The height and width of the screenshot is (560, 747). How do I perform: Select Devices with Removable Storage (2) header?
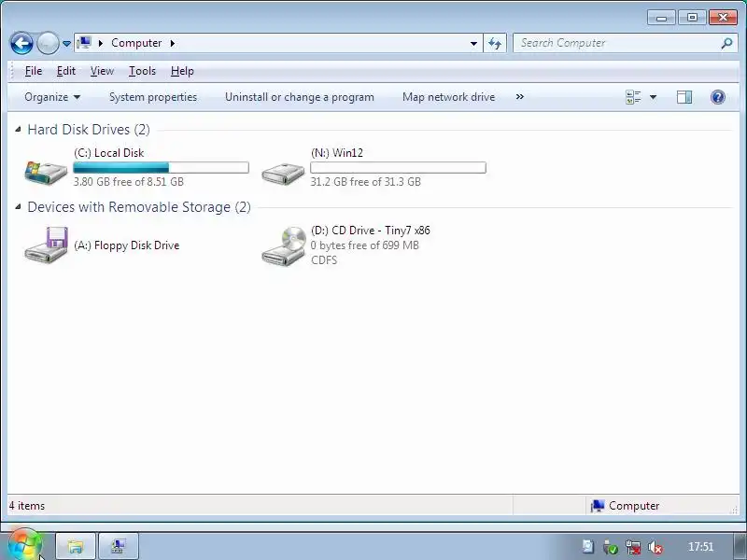pos(139,207)
